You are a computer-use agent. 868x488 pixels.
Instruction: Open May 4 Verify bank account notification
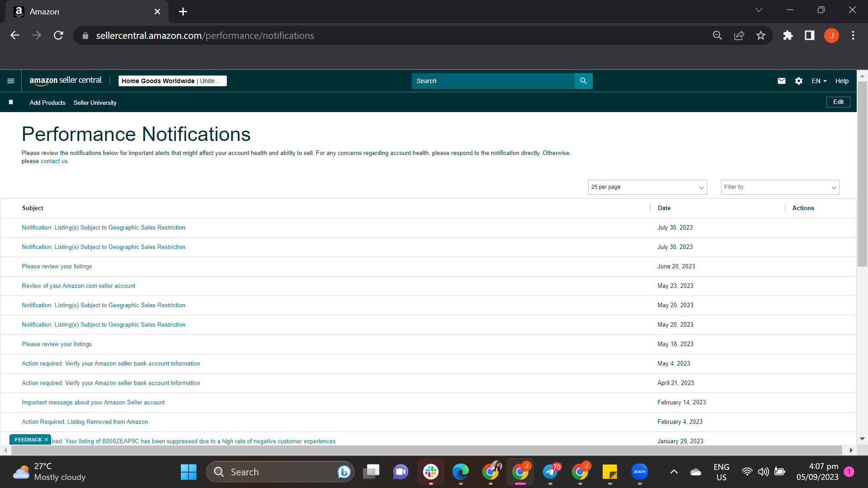pyautogui.click(x=111, y=364)
